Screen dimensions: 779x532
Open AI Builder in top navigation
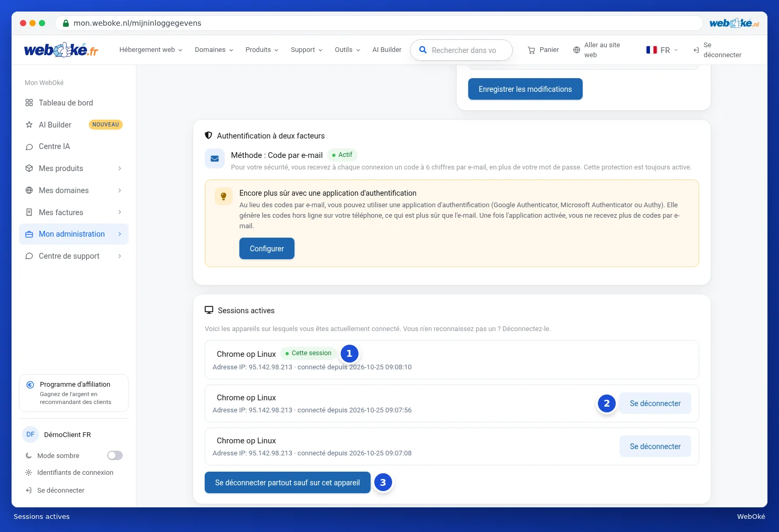coord(387,50)
